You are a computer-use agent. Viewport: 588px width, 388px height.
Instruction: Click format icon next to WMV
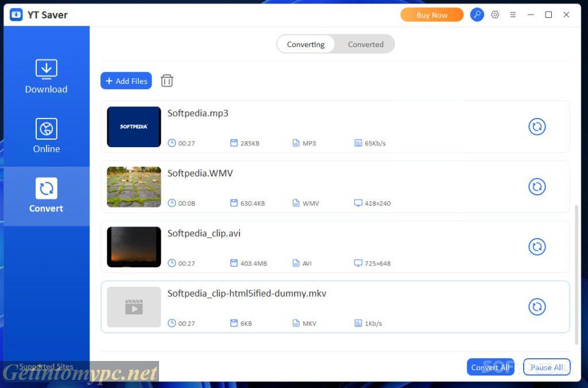296,203
